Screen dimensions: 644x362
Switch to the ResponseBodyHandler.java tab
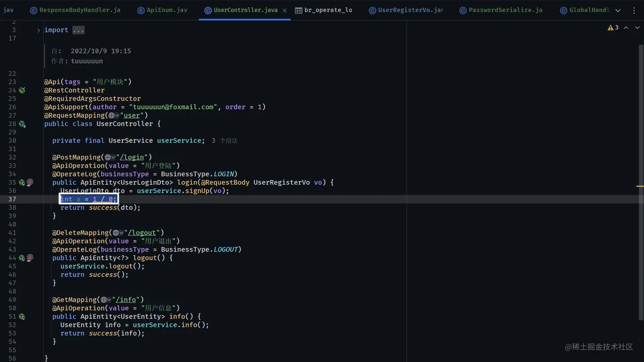75,10
